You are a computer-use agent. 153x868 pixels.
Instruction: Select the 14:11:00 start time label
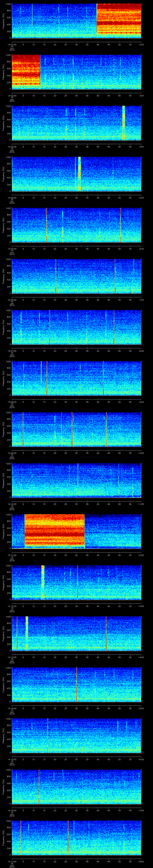click(x=12, y=556)
